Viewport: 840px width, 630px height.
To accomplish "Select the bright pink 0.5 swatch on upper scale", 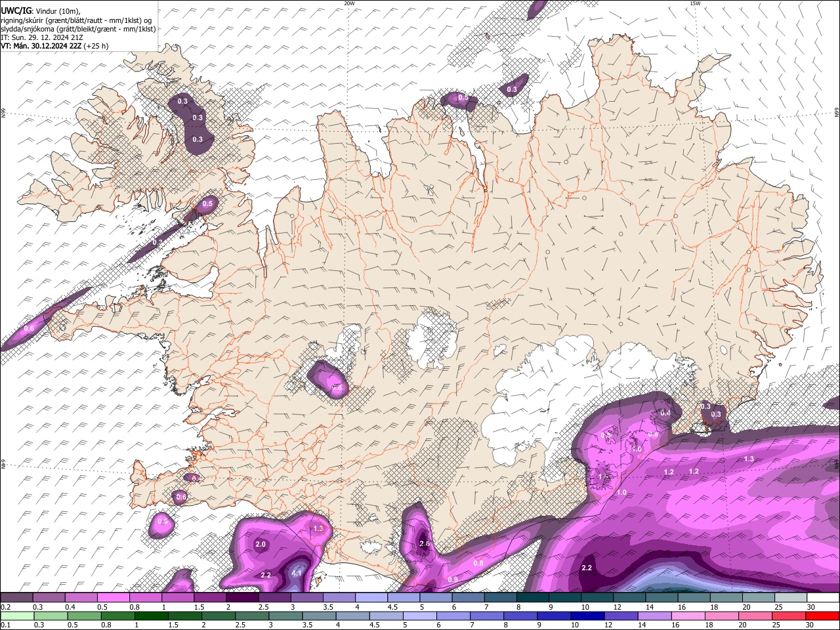I will point(113,598).
